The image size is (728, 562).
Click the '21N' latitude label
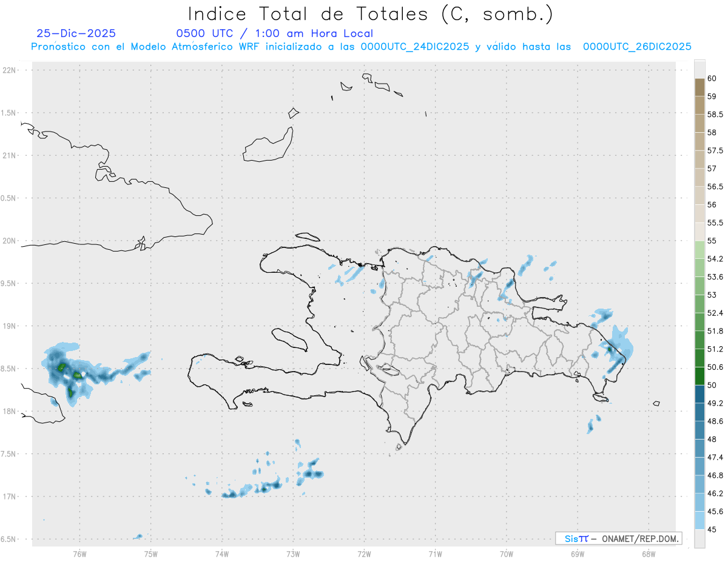click(10, 156)
